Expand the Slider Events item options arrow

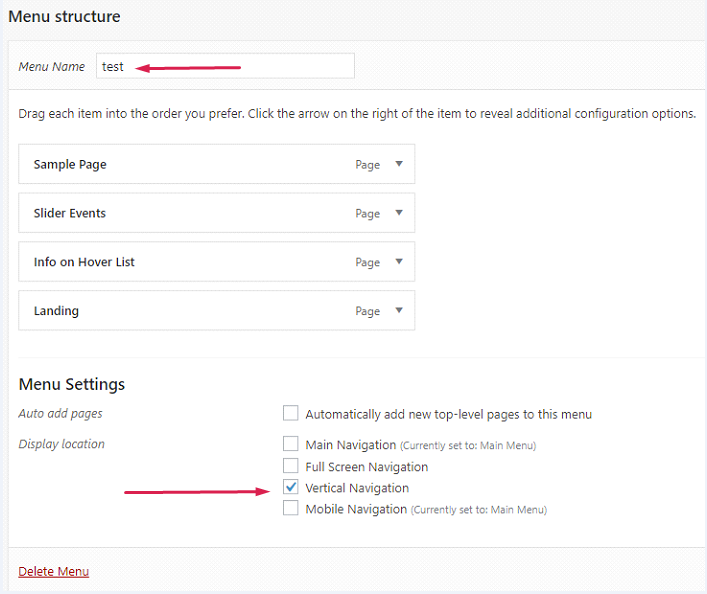click(x=399, y=213)
